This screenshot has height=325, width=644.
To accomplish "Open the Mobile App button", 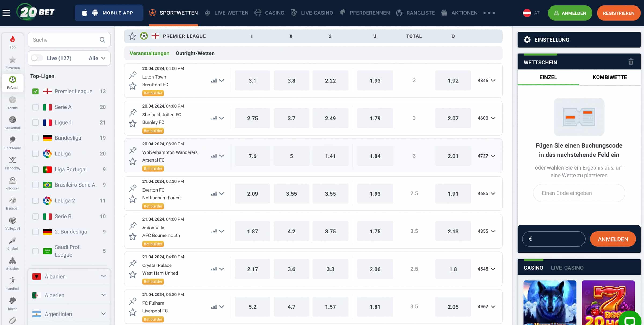I will pos(109,13).
